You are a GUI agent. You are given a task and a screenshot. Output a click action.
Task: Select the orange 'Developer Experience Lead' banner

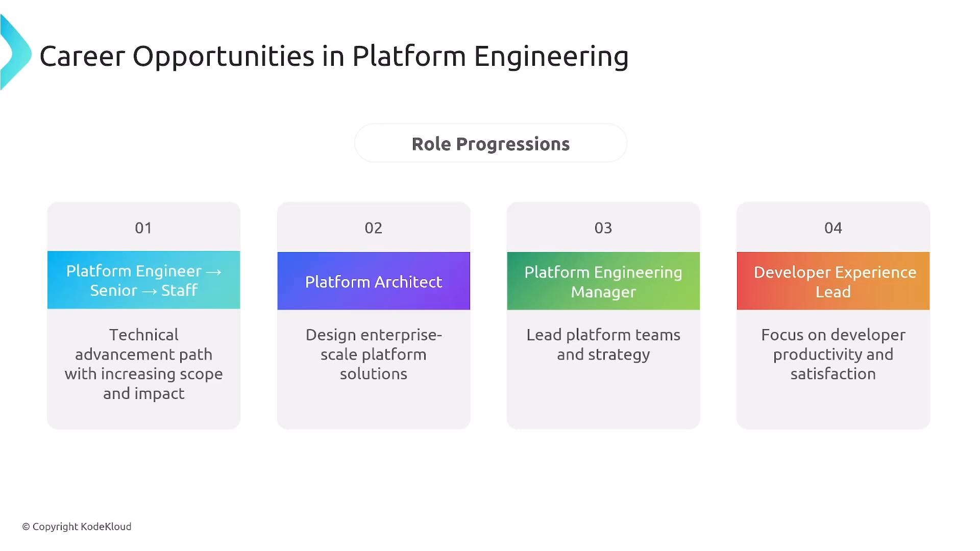pyautogui.click(x=833, y=281)
